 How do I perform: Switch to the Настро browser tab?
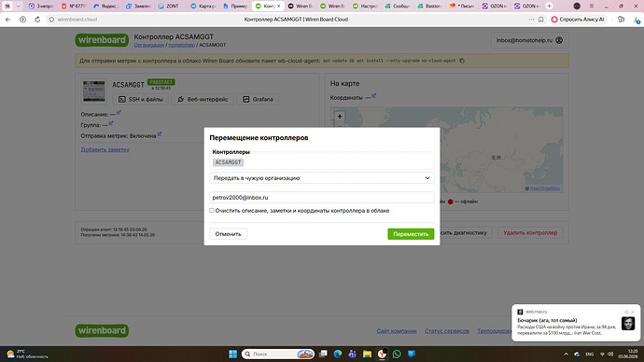tap(365, 7)
